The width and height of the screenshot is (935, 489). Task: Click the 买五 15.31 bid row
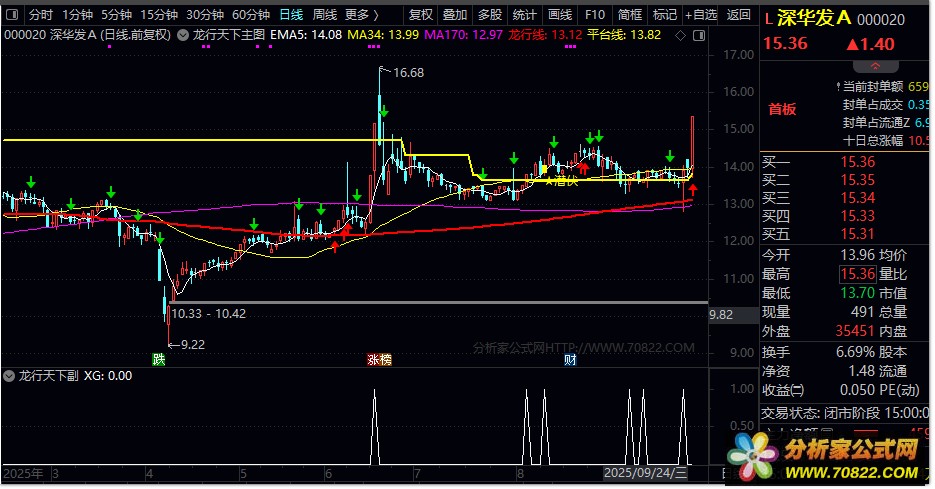[x=818, y=234]
